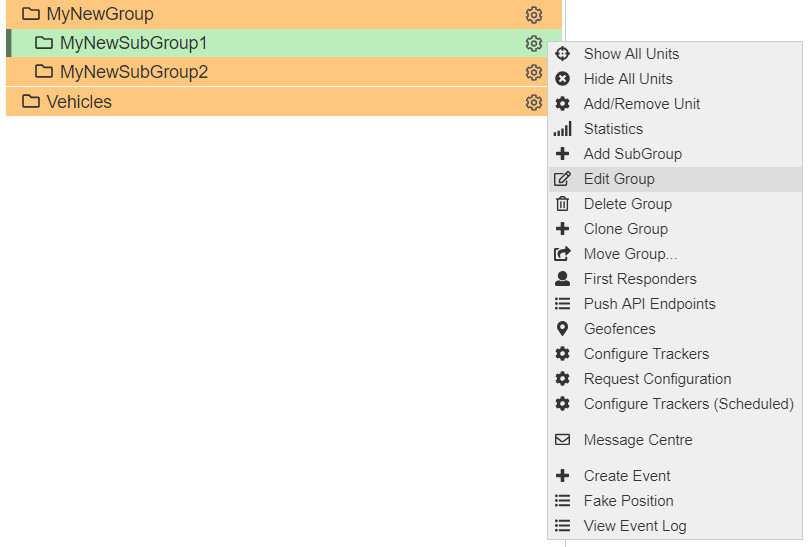
Task: Choose Configure Trackers (Scheduled) entry
Action: pos(675,403)
